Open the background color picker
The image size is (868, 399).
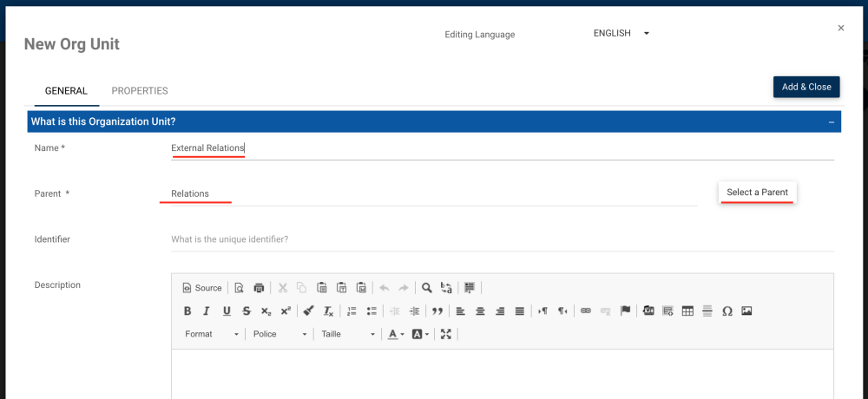420,334
